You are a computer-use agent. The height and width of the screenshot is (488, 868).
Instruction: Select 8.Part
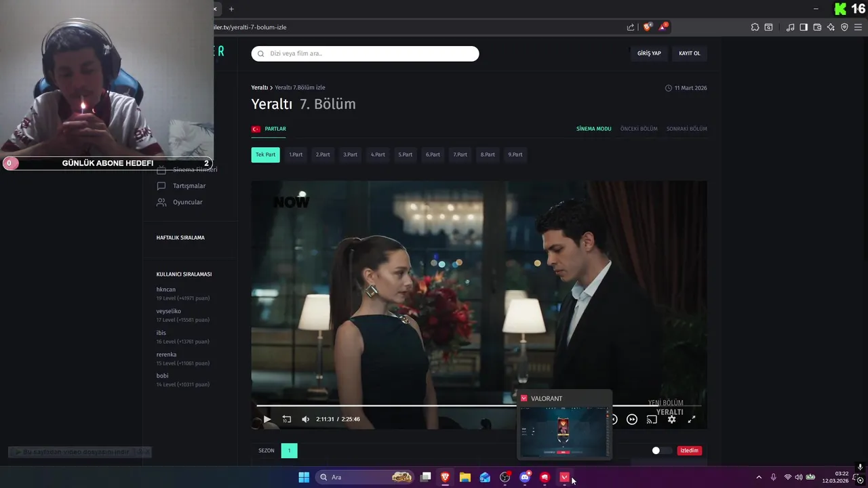point(488,155)
